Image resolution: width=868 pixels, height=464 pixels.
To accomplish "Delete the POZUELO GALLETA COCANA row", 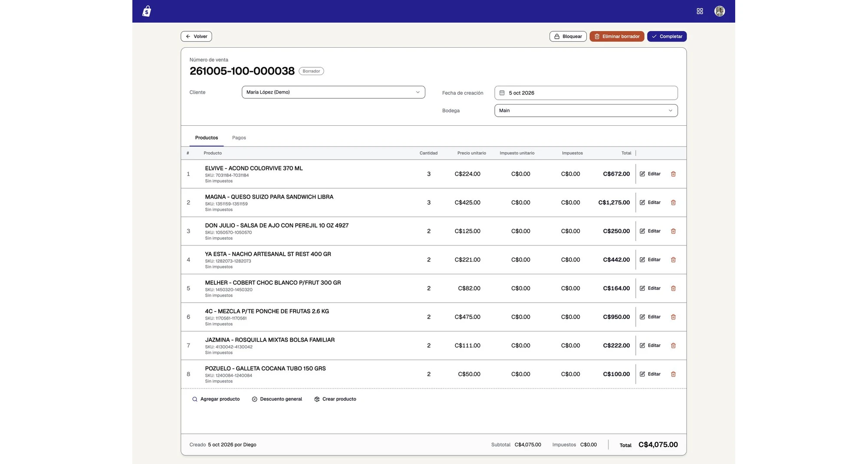I will point(673,374).
